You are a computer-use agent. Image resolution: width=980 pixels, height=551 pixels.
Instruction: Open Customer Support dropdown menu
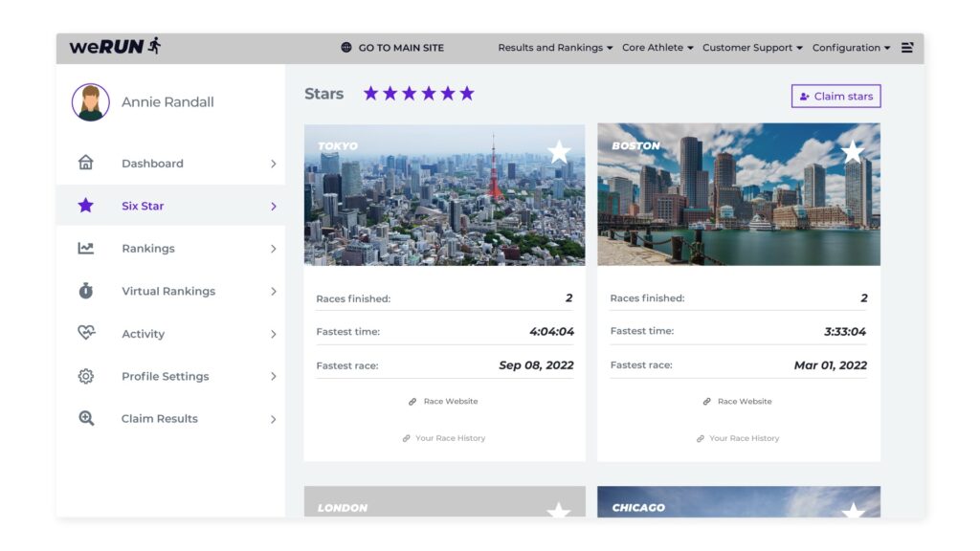(752, 48)
